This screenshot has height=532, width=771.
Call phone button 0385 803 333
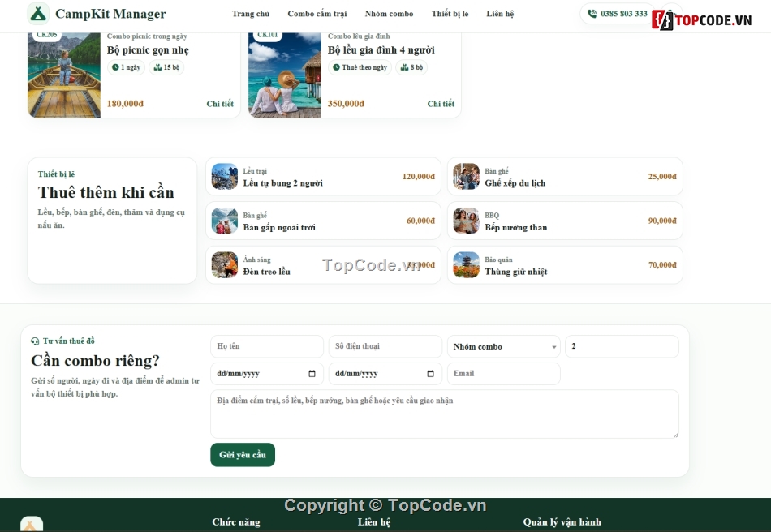pyautogui.click(x=618, y=14)
